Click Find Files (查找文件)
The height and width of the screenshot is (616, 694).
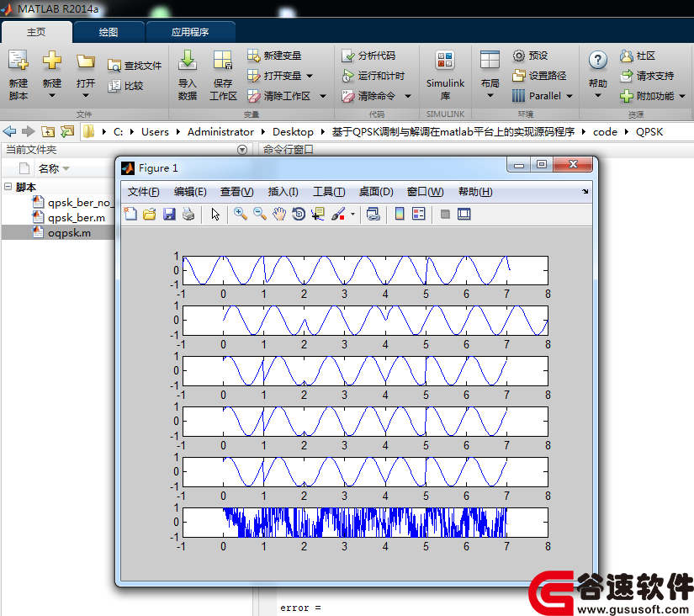click(x=135, y=66)
